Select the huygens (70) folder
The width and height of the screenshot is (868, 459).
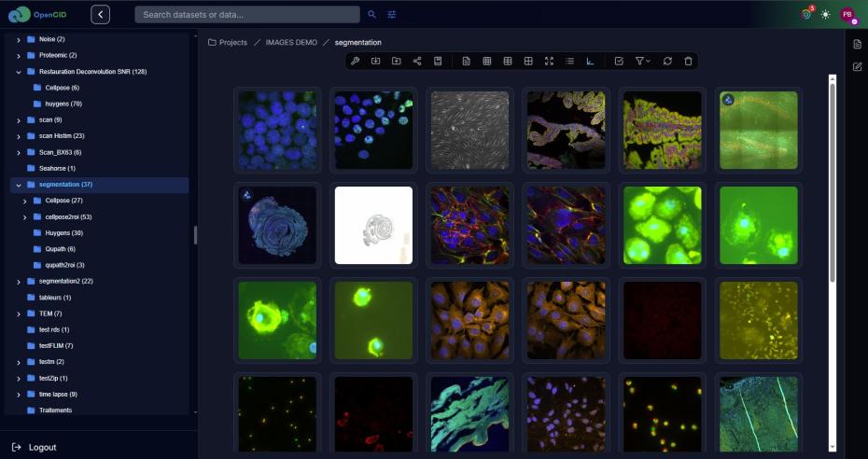pyautogui.click(x=63, y=104)
